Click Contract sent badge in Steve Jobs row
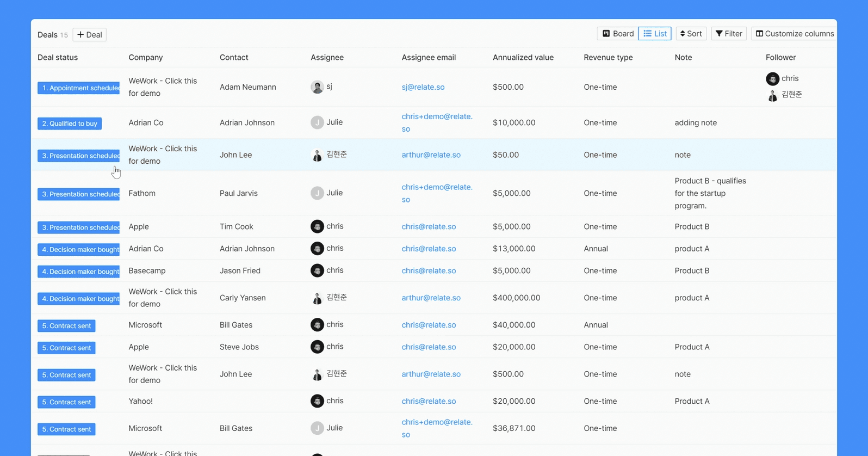The width and height of the screenshot is (868, 456). click(x=66, y=348)
